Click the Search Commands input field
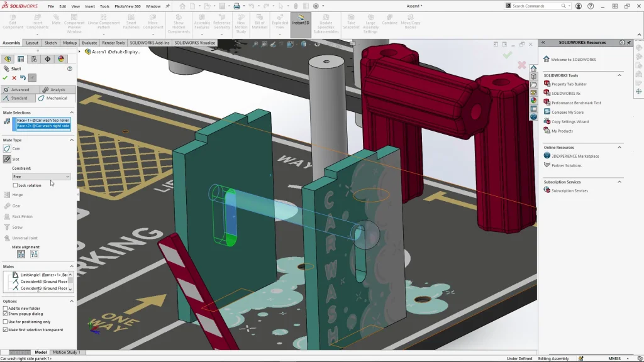This screenshot has width=644, height=362. pos(538,6)
